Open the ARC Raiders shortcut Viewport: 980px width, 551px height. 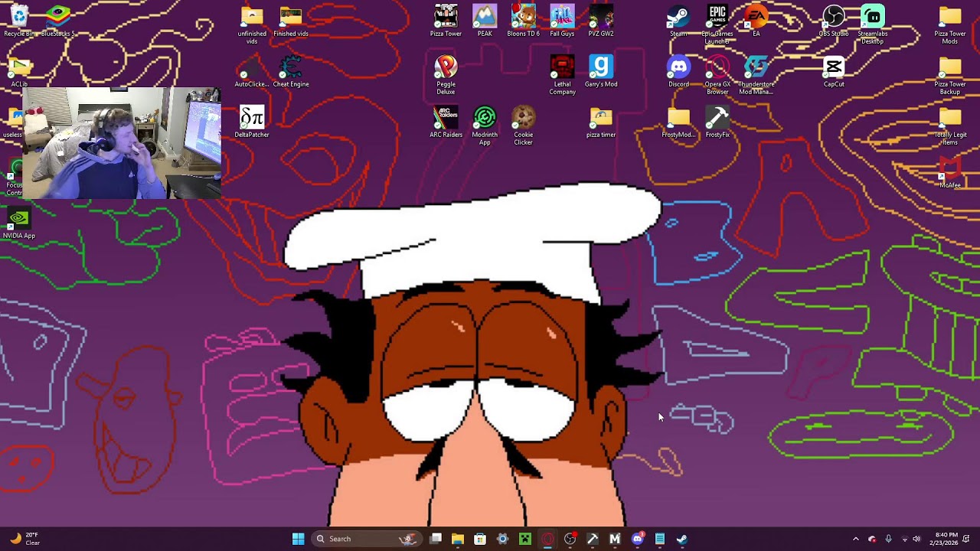tap(446, 122)
